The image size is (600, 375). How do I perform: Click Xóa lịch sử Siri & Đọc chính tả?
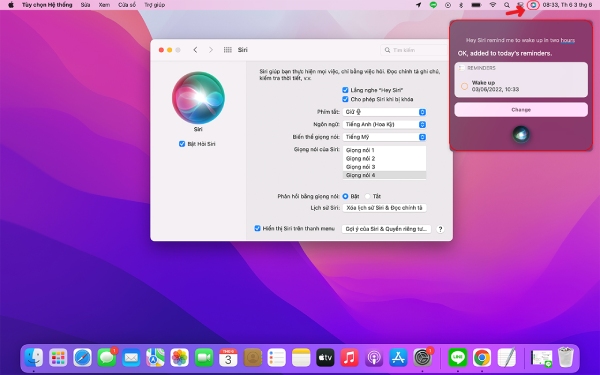[384, 208]
